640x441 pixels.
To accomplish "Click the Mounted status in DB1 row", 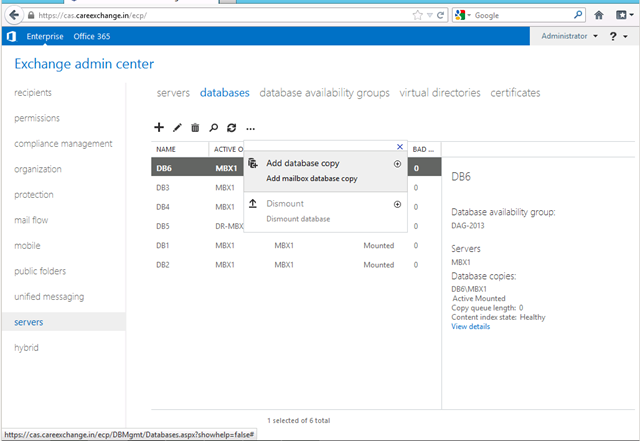I will point(379,245).
